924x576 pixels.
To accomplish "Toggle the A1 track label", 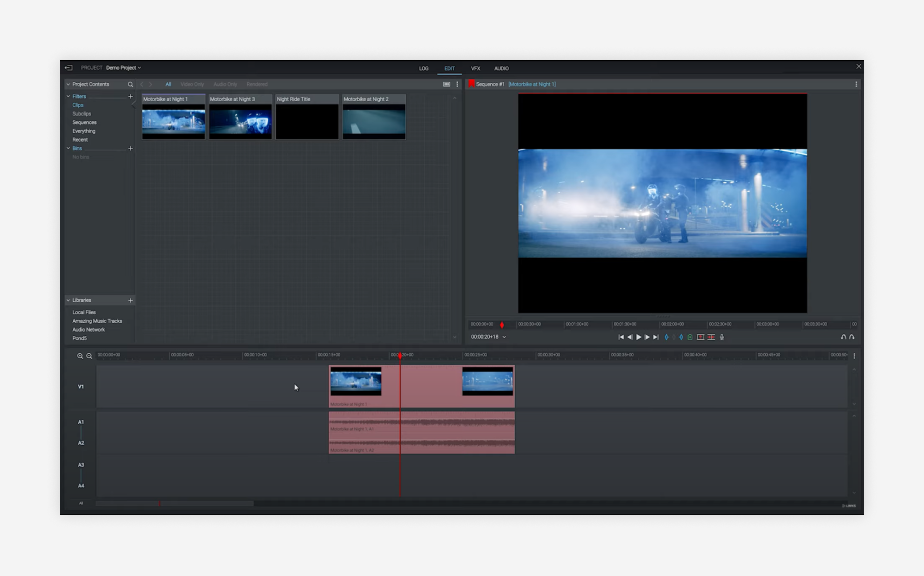I will [81, 422].
